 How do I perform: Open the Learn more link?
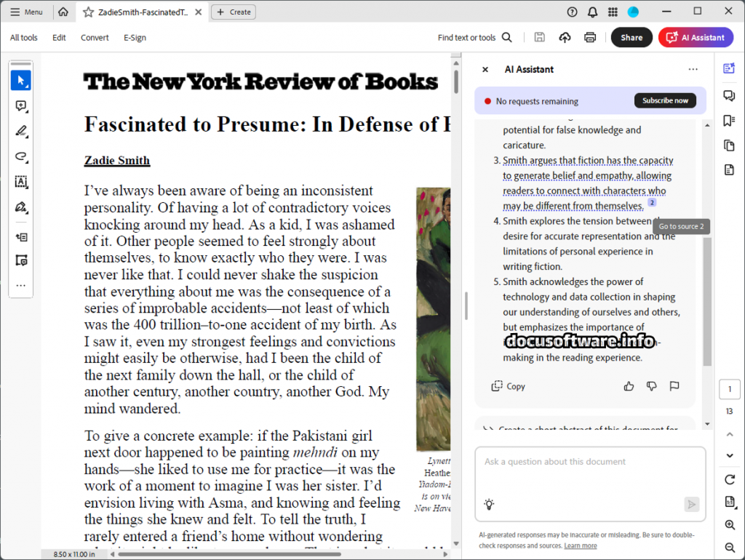[x=580, y=545]
